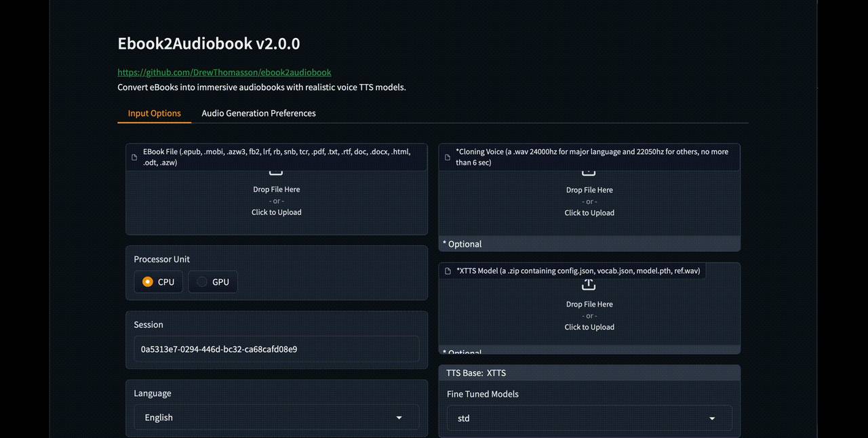Click 'Click to Upload' in XTTS Model zone
This screenshot has height=438, width=868.
click(x=589, y=327)
